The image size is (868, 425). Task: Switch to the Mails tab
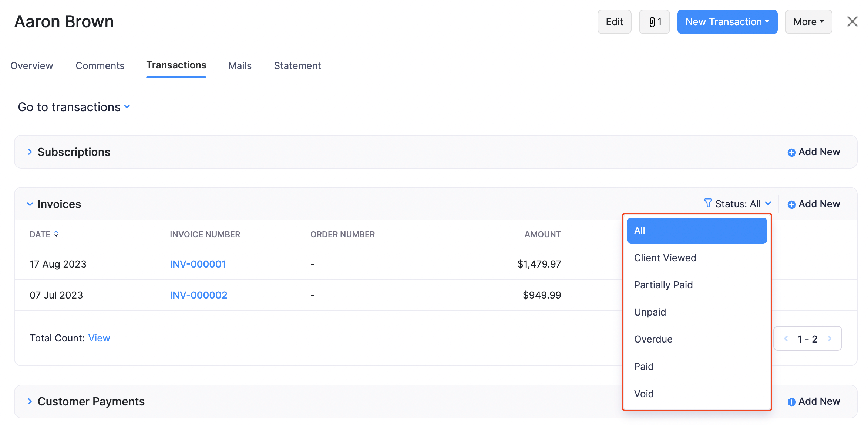(x=239, y=65)
